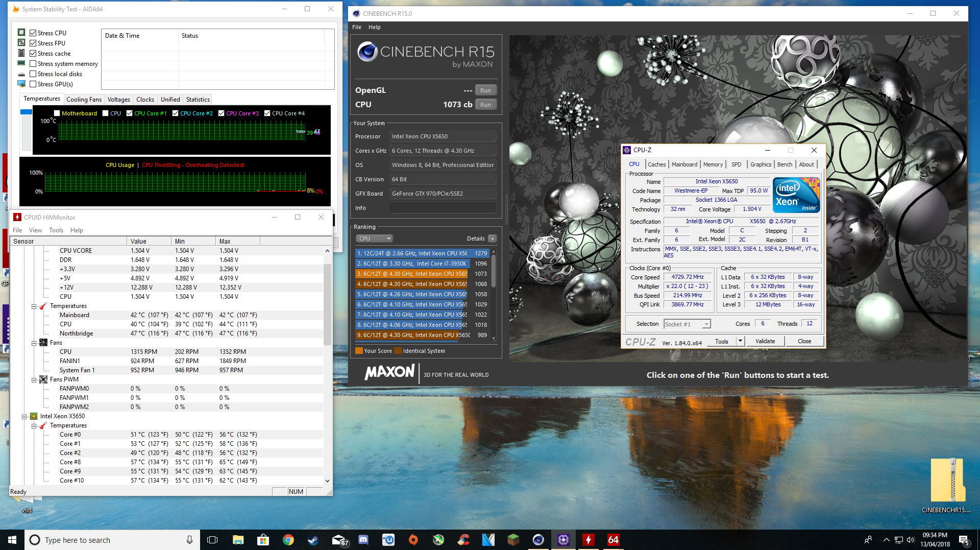Open the CINEBENCHR15 zip file on the desktop

click(x=947, y=485)
